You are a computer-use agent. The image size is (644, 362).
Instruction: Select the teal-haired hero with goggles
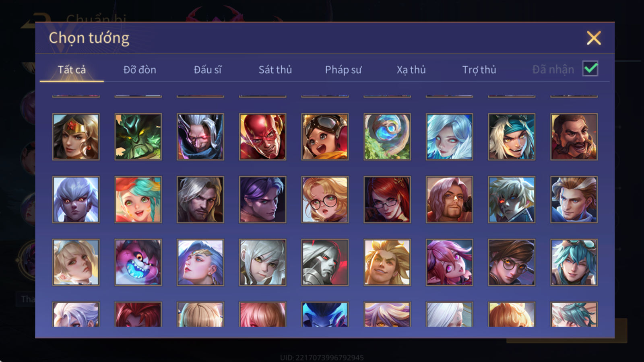point(574,262)
